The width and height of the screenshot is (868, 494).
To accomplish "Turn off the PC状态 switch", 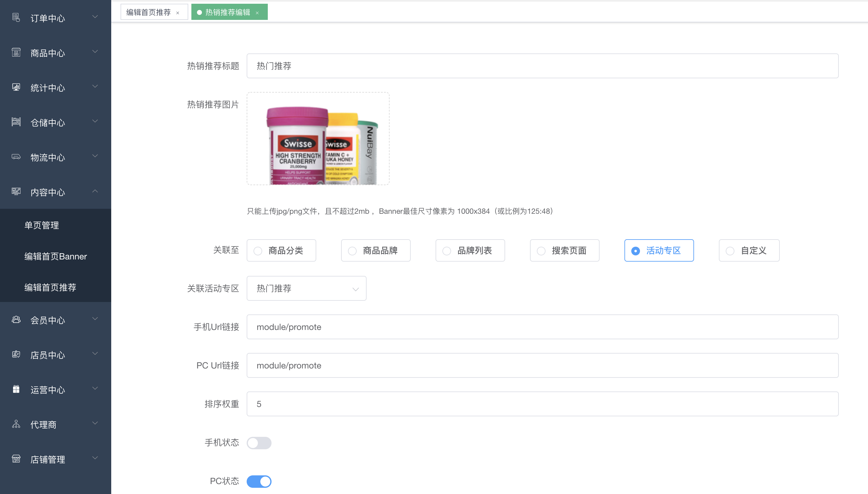I will (x=259, y=481).
